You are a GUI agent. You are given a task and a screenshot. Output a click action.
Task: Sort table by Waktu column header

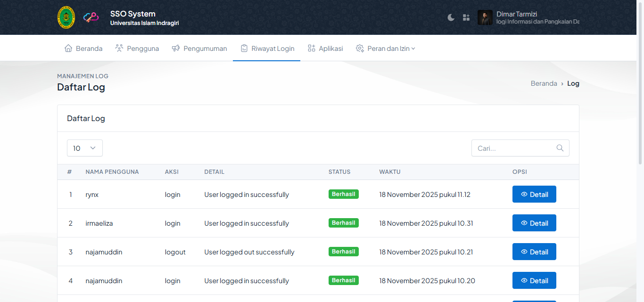pos(389,172)
